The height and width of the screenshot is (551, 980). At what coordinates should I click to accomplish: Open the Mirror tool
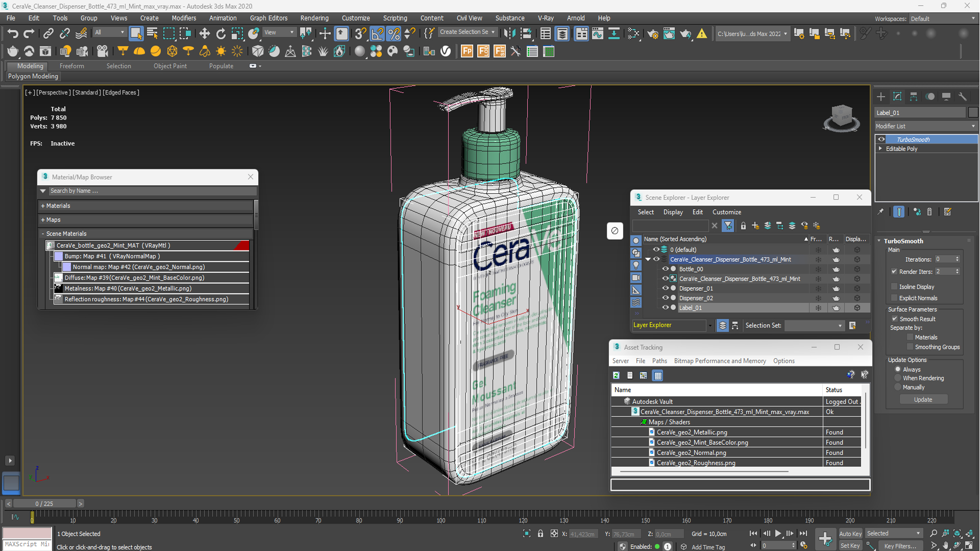[x=509, y=34]
